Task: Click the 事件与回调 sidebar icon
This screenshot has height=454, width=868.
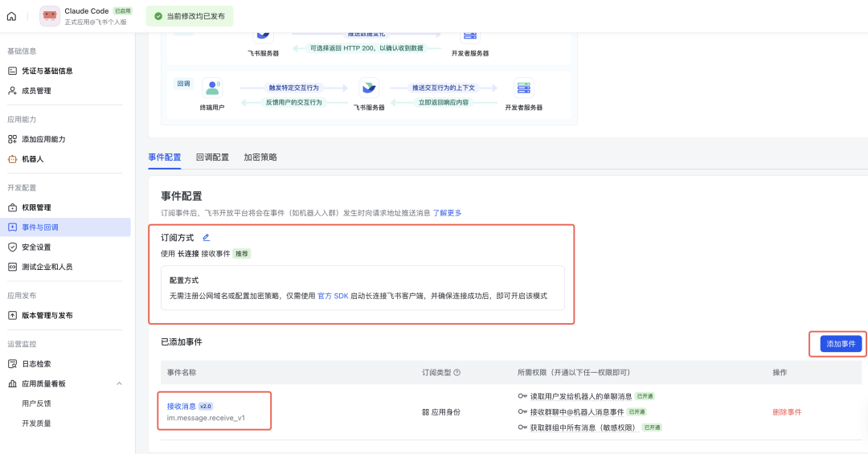Action: pyautogui.click(x=12, y=227)
